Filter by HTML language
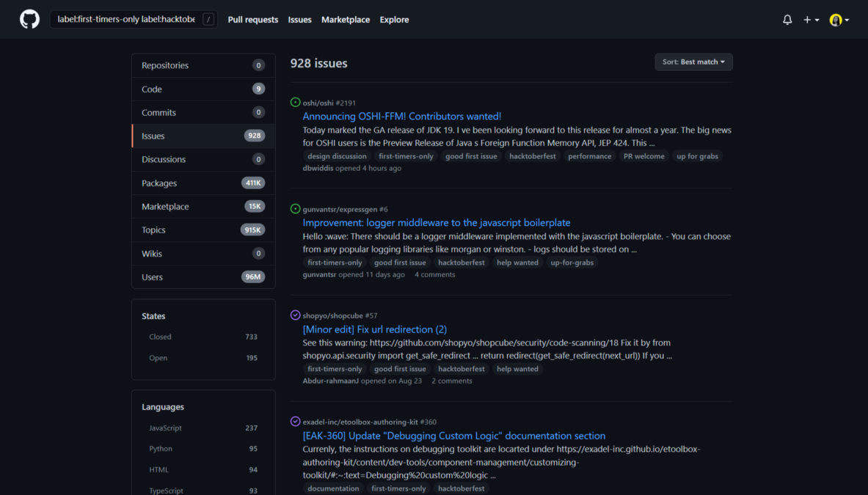The height and width of the screenshot is (495, 868). point(203,469)
